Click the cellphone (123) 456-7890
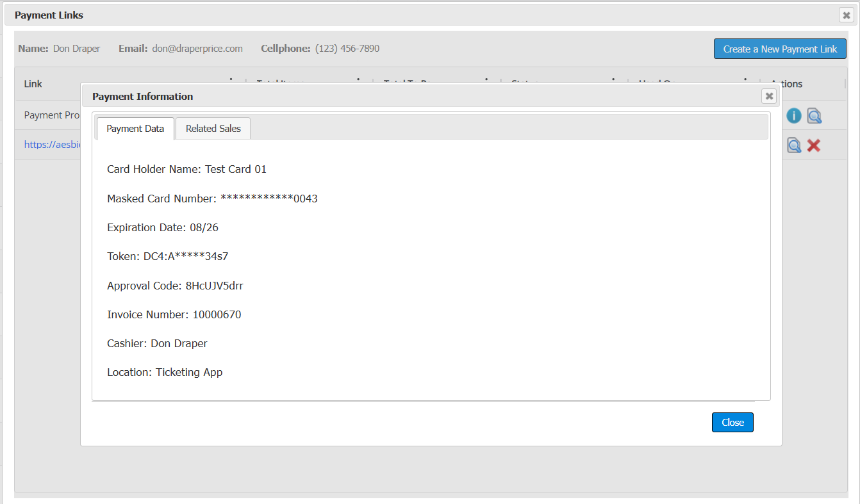The width and height of the screenshot is (860, 504). (x=347, y=49)
